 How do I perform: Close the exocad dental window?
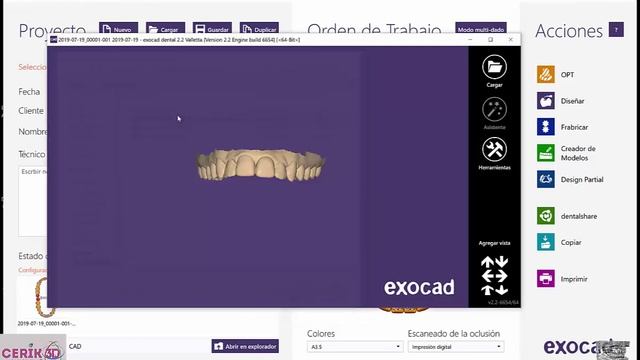[x=511, y=40]
